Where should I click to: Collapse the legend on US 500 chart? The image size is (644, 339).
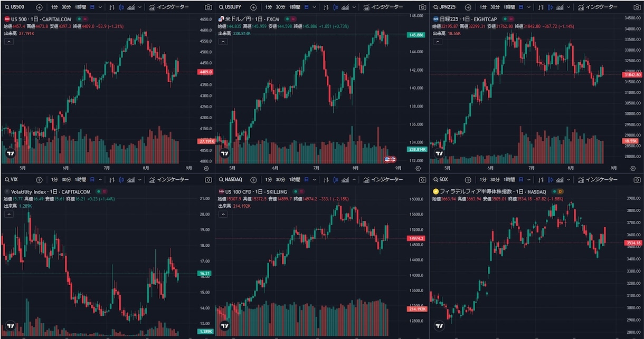point(8,42)
